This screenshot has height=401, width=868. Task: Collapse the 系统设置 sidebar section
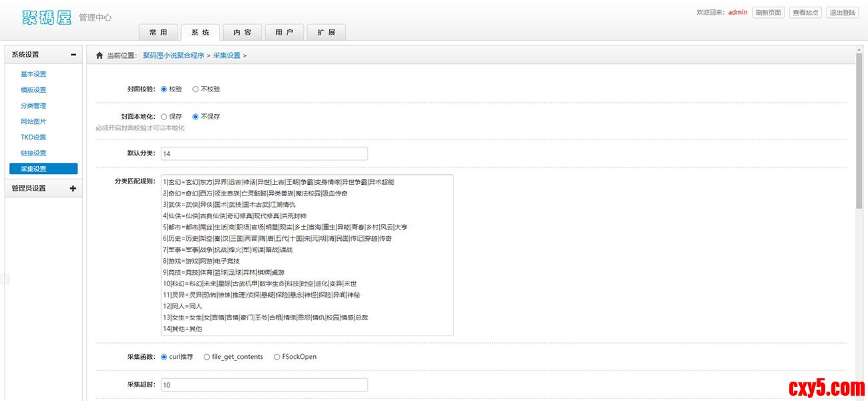click(73, 55)
